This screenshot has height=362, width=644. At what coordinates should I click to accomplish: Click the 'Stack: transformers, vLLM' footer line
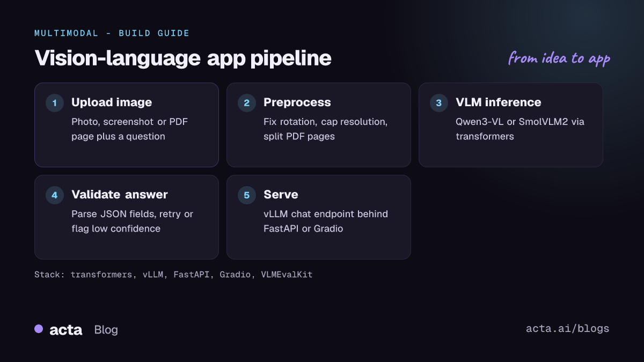pyautogui.click(x=173, y=275)
